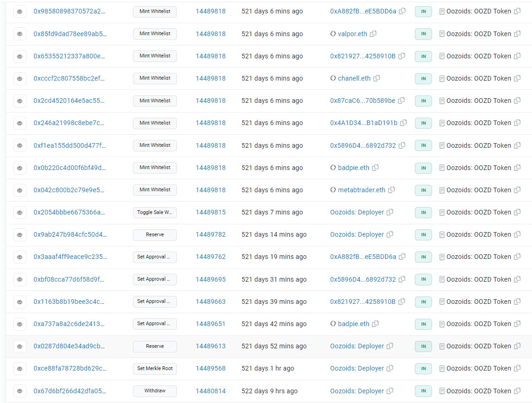Copy Oozoids: Deployer address in Withdraw row
532x403 pixels.
point(390,391)
